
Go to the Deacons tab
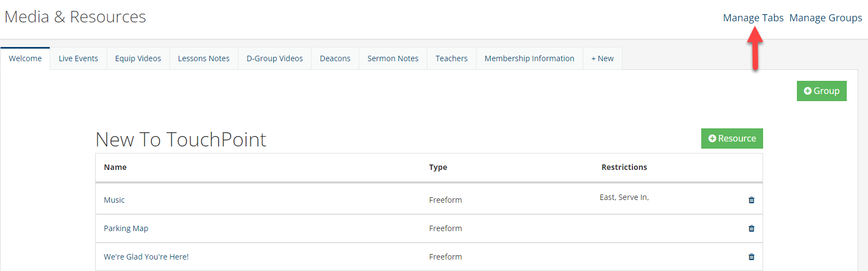point(335,58)
